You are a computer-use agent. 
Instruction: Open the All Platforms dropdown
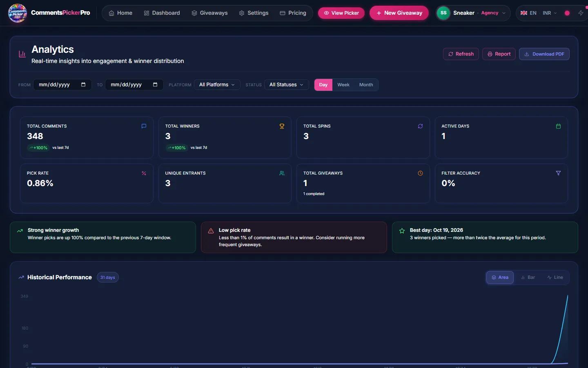click(217, 85)
